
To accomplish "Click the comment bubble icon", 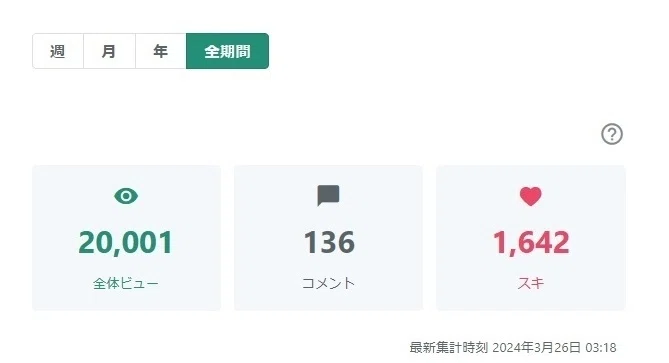I will point(328,196).
